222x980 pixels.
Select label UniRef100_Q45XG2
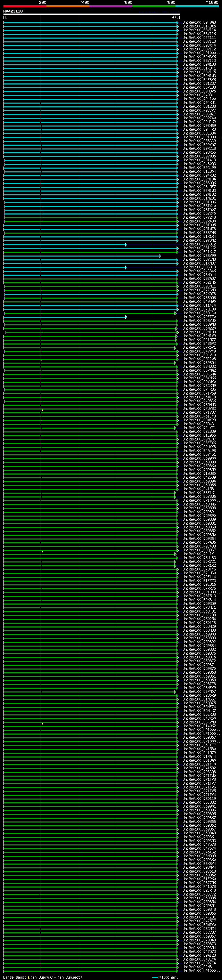199,852
